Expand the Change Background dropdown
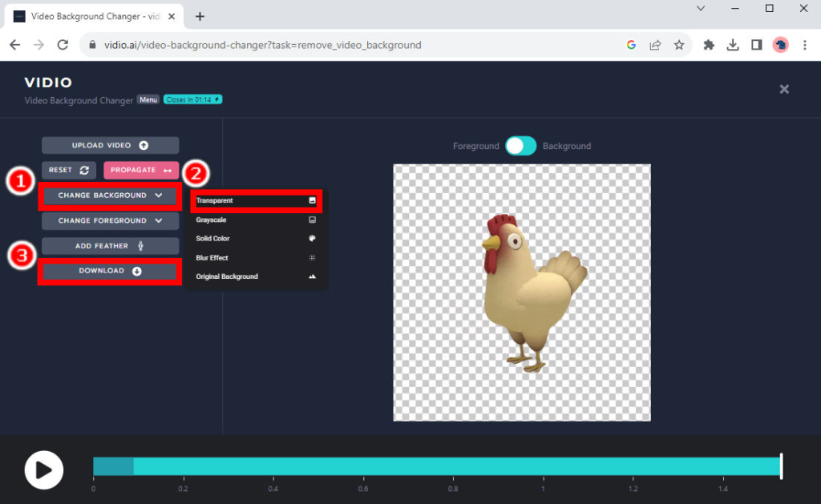 click(110, 196)
